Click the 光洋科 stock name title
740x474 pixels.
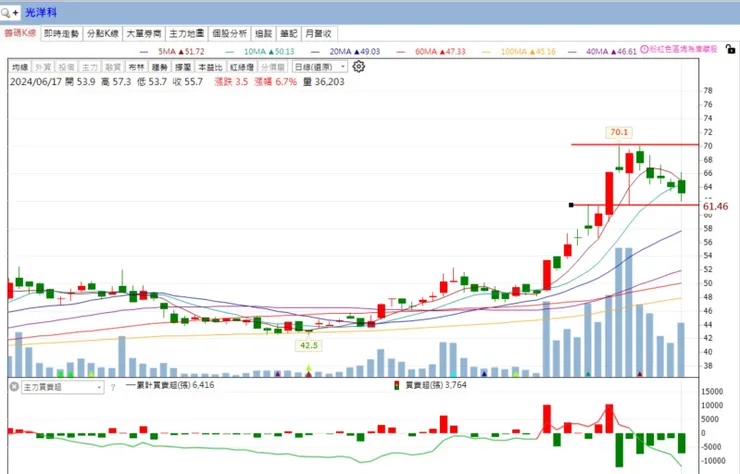click(x=41, y=13)
